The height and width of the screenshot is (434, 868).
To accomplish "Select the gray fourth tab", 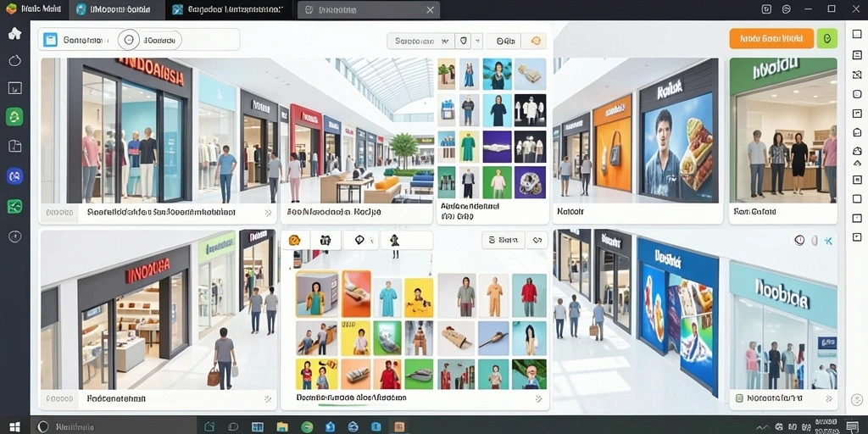I will [369, 10].
